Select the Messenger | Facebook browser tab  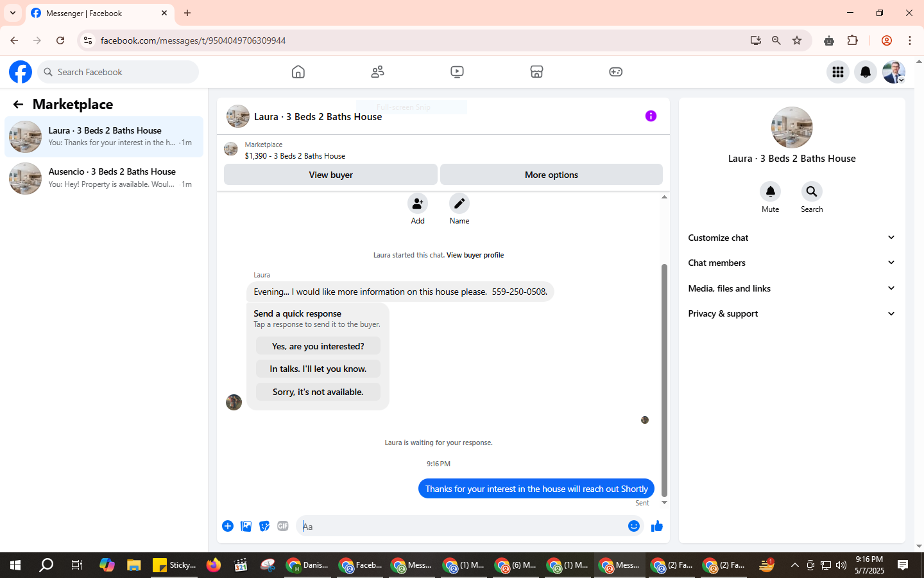pyautogui.click(x=99, y=13)
